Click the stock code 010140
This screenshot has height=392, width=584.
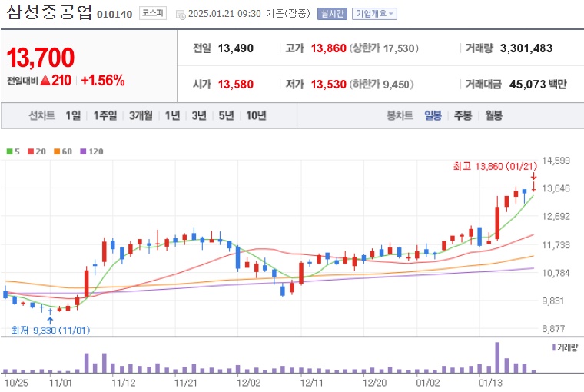click(114, 15)
